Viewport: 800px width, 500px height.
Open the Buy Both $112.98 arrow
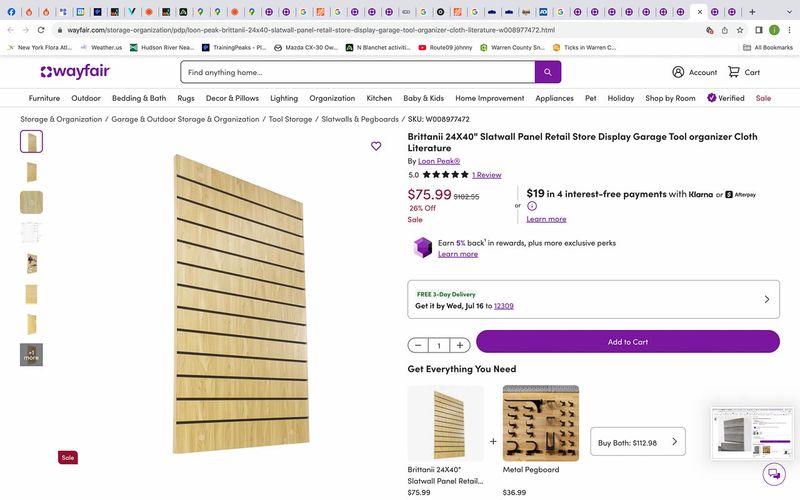pos(674,441)
